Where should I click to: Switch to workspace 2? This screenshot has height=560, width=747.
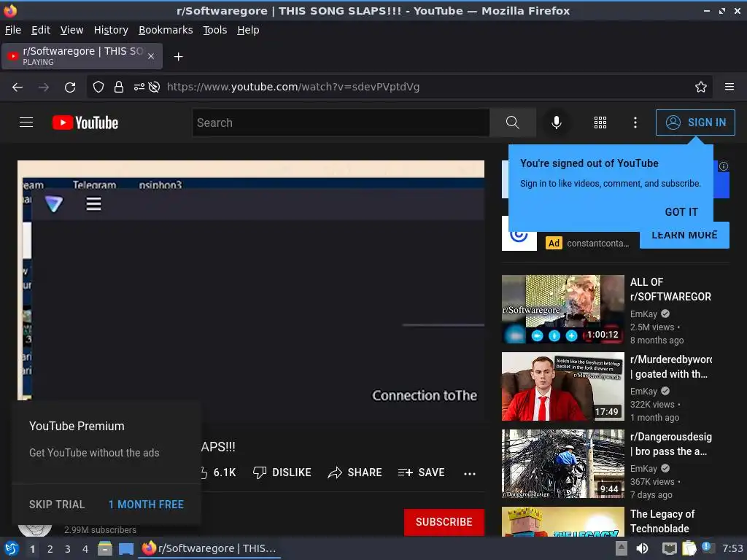point(50,549)
